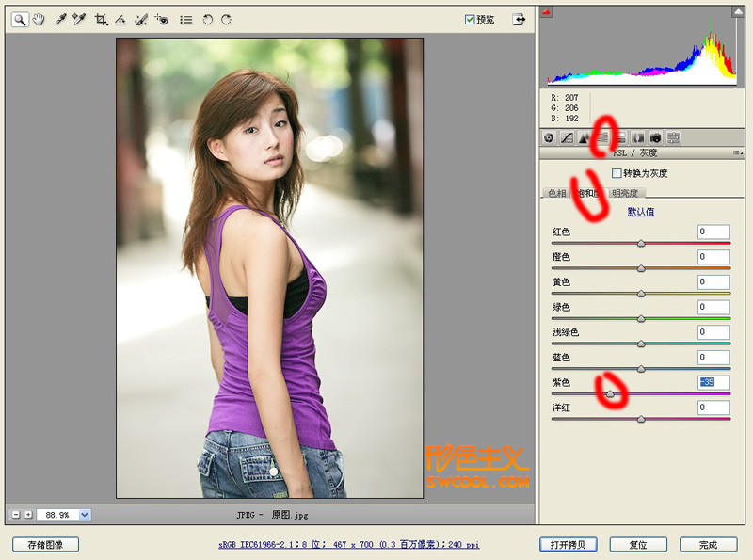Focus the 绿色 green value field
The width and height of the screenshot is (753, 560).
pos(713,307)
